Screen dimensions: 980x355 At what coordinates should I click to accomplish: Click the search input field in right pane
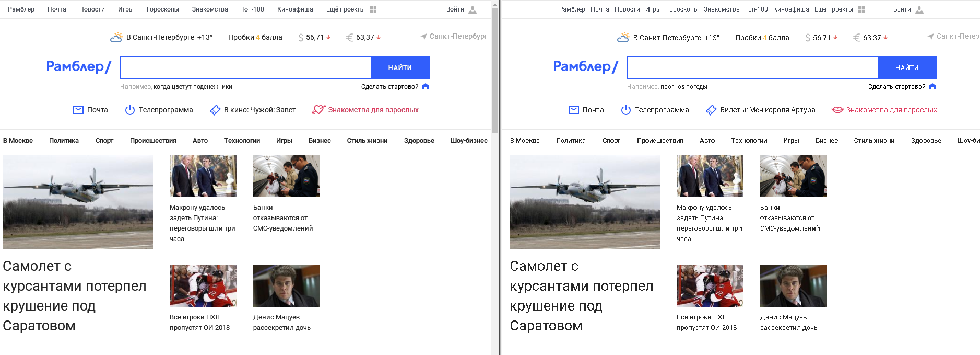coord(752,67)
